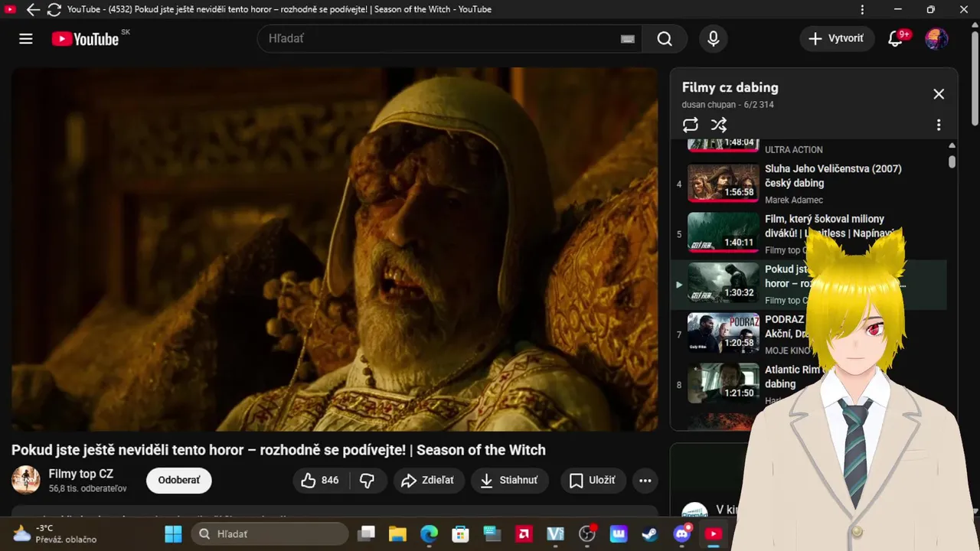Open the Filmy top CZ channel name
Image resolution: width=980 pixels, height=551 pixels.
click(81, 474)
